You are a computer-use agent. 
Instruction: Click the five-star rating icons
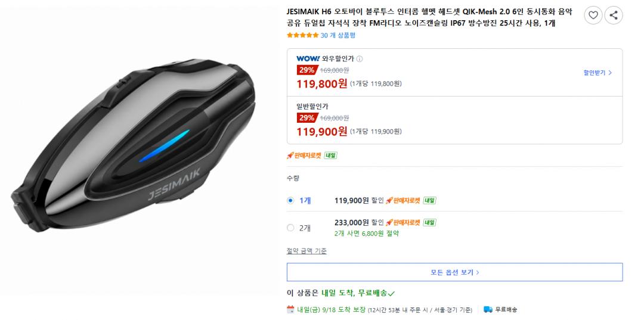[x=303, y=35]
